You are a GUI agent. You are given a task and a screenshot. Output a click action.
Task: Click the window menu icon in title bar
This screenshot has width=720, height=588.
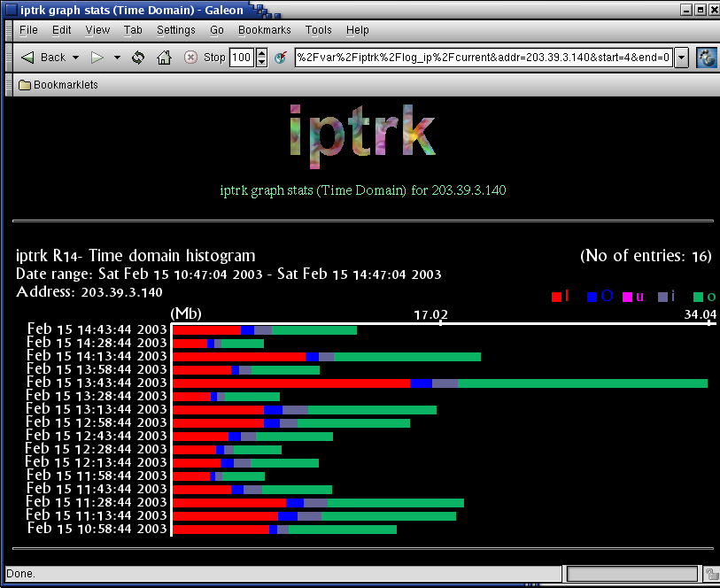[10, 10]
